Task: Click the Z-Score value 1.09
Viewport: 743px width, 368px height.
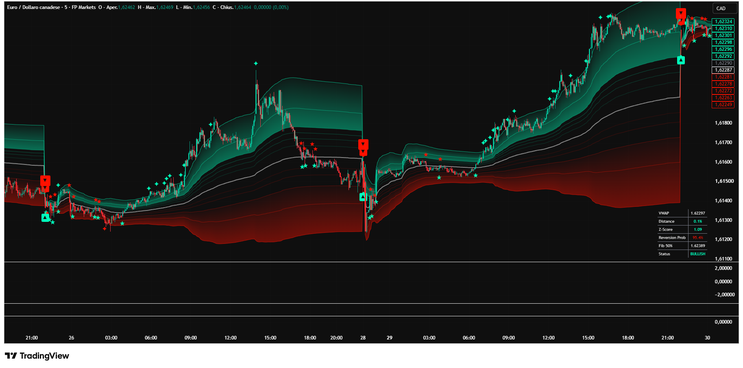Action: (698, 229)
